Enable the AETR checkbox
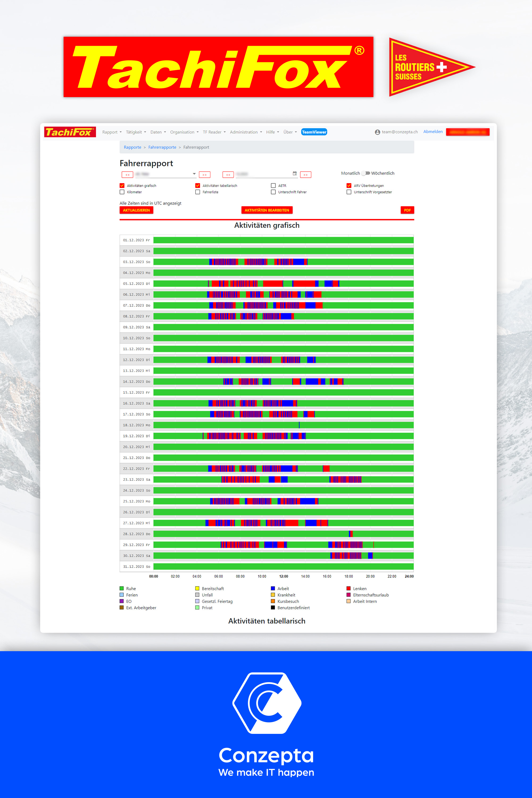532x798 pixels. pos(273,186)
